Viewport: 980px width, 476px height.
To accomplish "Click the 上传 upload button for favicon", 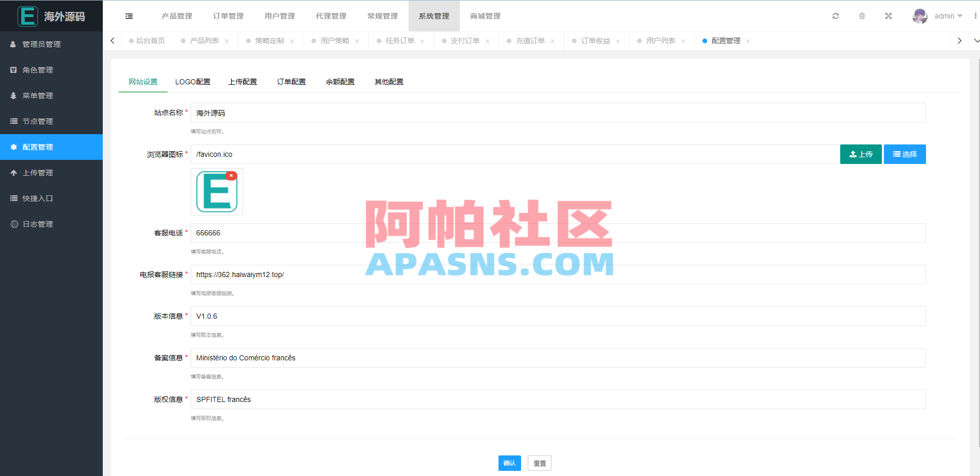I will point(860,154).
